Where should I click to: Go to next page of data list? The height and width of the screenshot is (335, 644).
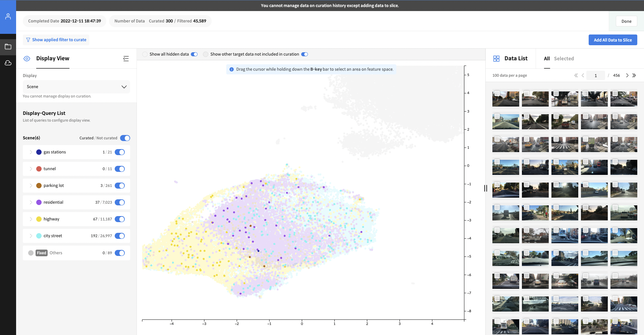click(627, 75)
